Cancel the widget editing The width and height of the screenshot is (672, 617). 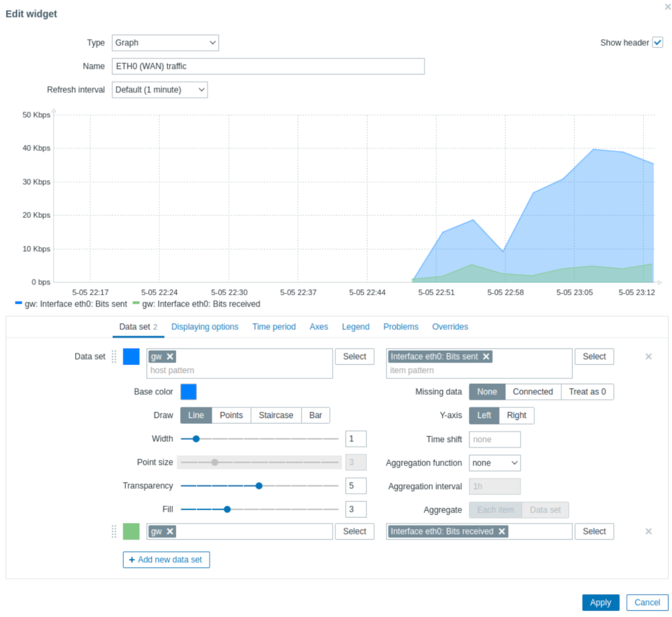(647, 603)
